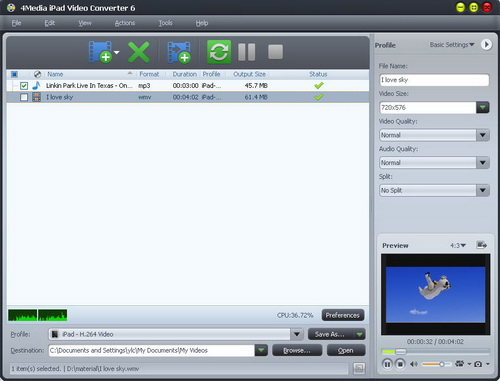Pause conversion in the main toolbar
Viewport: 500px width, 381px height.
[x=247, y=52]
